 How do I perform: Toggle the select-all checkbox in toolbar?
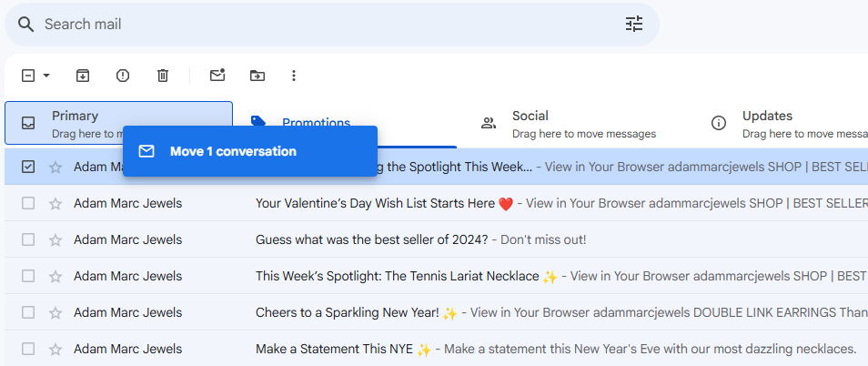click(28, 76)
